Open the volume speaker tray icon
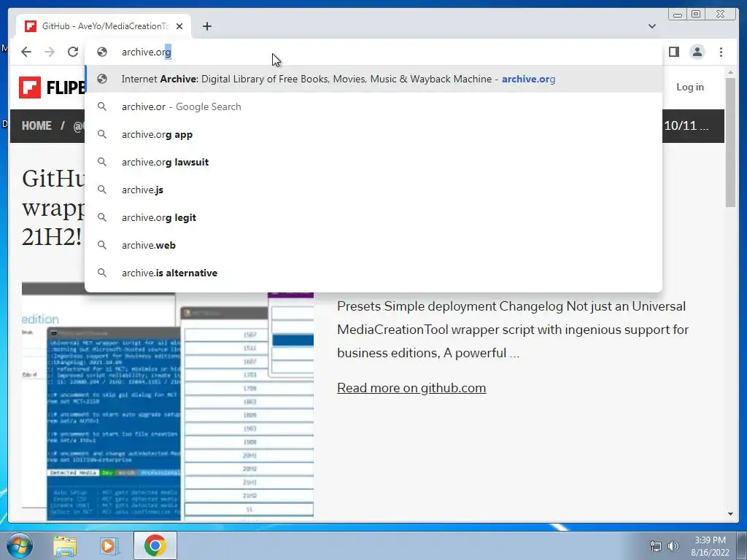The height and width of the screenshot is (560, 747). click(673, 546)
